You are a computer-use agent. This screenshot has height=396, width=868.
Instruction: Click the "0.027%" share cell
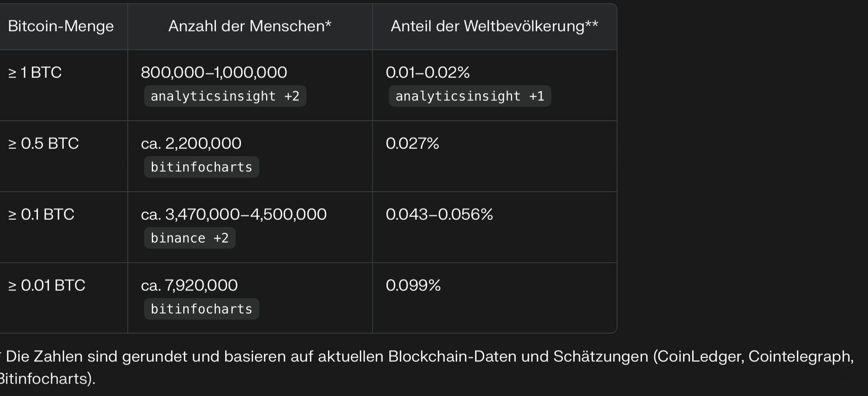(x=412, y=144)
